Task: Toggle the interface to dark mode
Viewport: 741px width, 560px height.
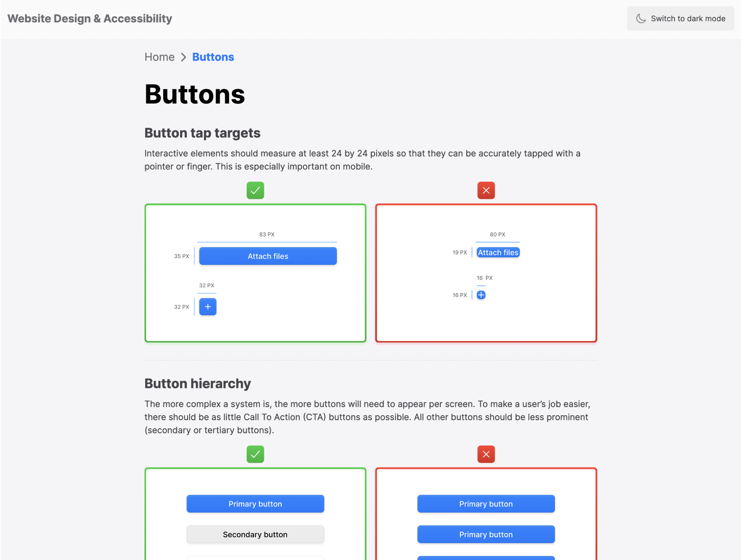Action: 680,19
